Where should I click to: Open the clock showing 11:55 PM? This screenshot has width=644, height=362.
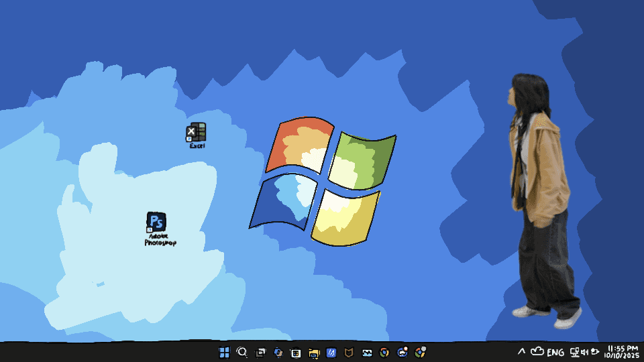[623, 349]
